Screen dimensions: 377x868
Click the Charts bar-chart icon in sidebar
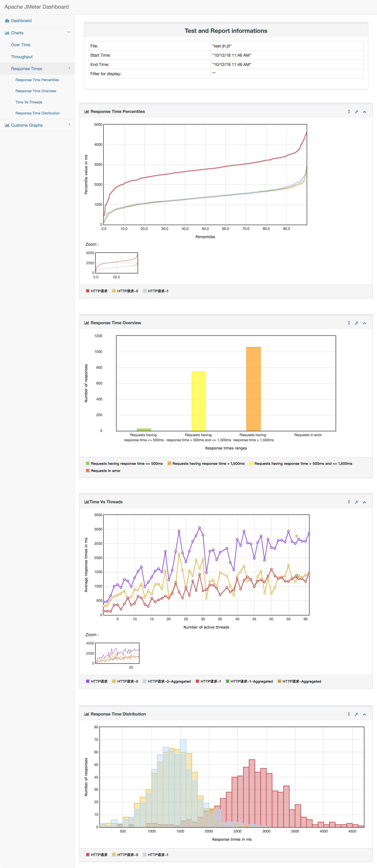7,33
